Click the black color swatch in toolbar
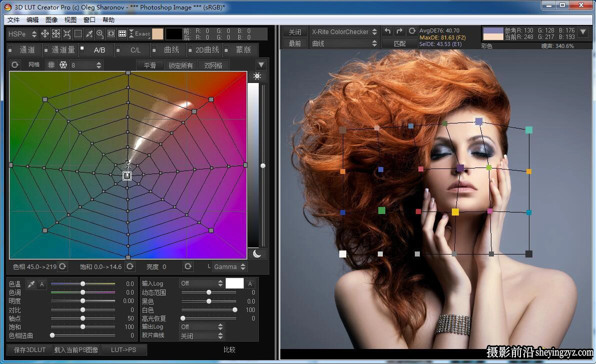 (174, 34)
